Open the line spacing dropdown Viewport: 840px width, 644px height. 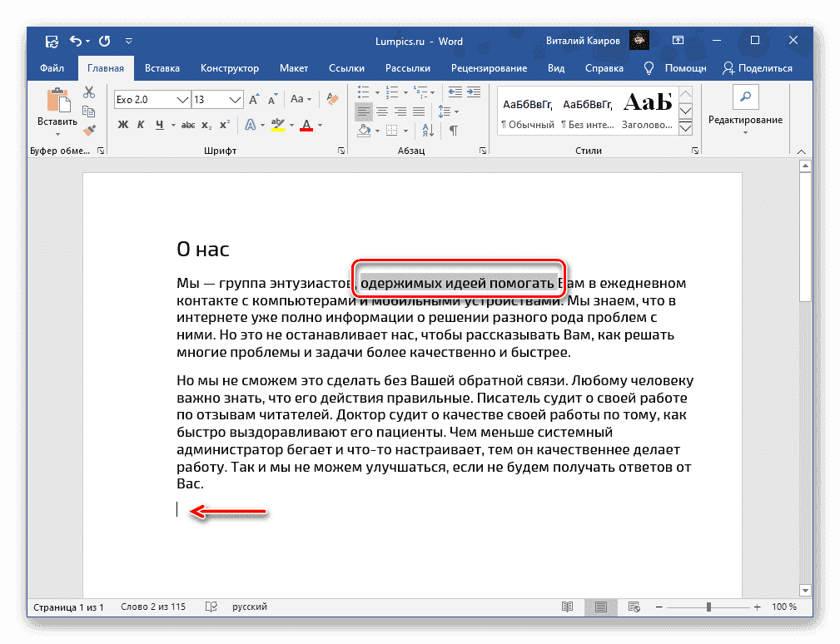[x=456, y=112]
